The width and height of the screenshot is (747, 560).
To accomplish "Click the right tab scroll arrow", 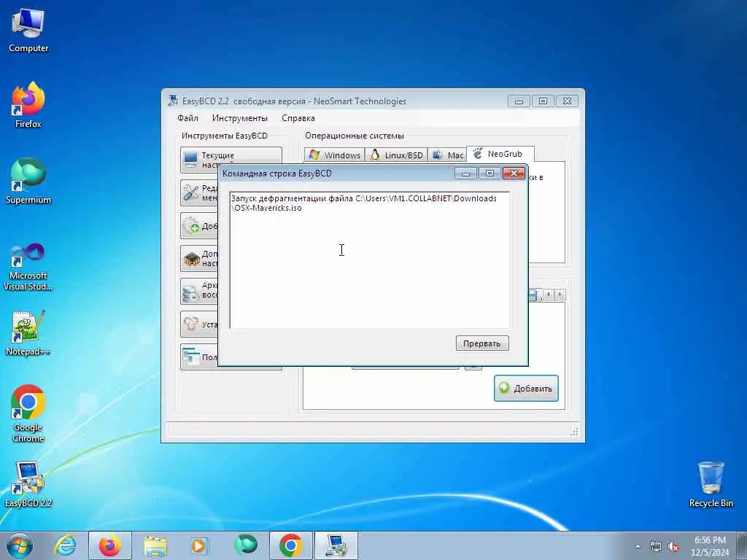I will coord(560,295).
